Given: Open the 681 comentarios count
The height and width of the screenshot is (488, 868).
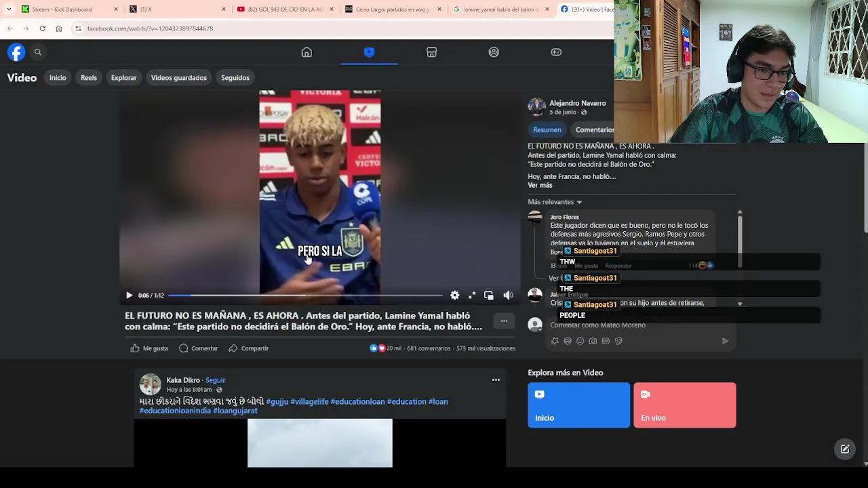Looking at the screenshot, I should pos(429,348).
